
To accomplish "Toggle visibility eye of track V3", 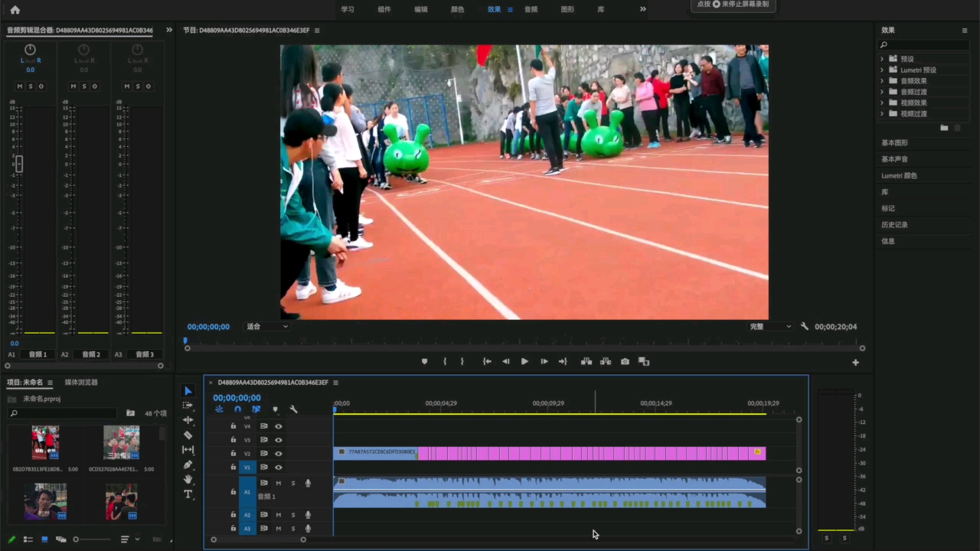I will (x=279, y=440).
